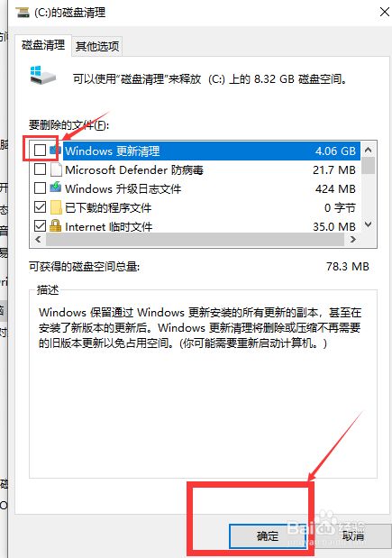This screenshot has height=558, width=392.
Task: Switch to the 其他选项 tab
Action: coord(97,46)
